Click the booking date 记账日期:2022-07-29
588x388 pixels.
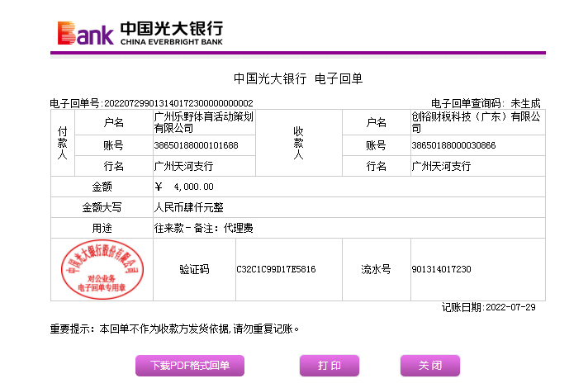click(489, 307)
